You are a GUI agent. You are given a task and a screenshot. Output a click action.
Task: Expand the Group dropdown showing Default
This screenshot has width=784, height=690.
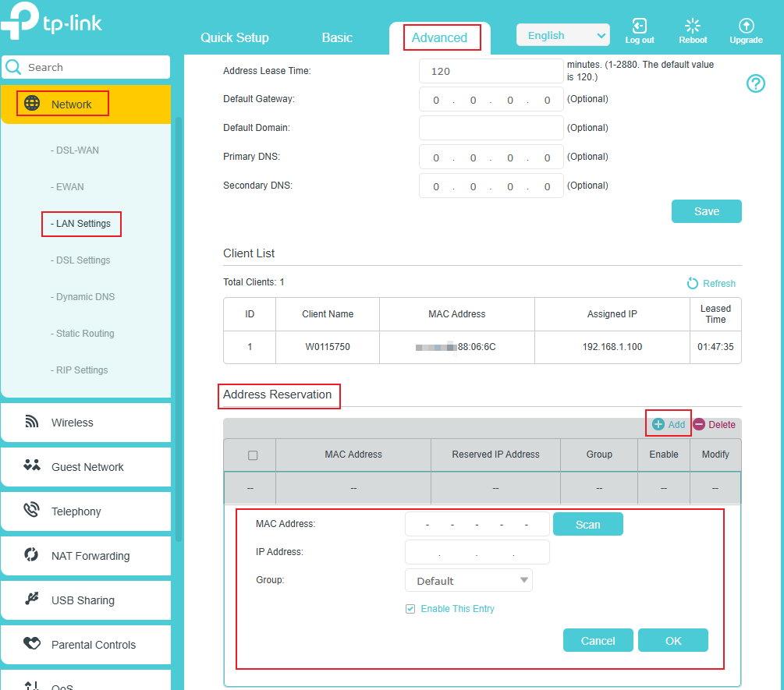coord(468,580)
